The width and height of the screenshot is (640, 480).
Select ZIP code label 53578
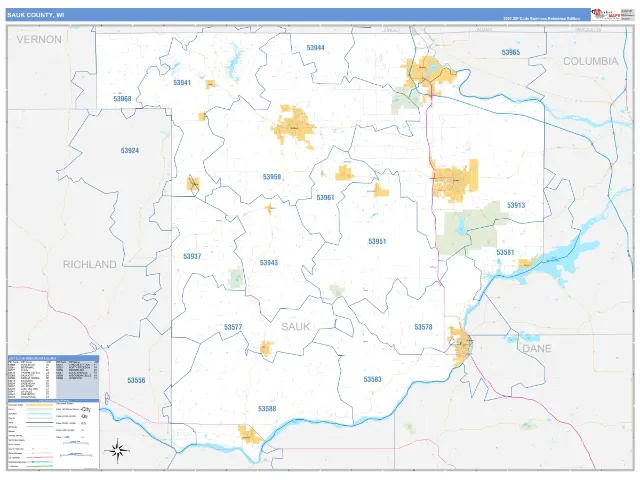(x=423, y=327)
